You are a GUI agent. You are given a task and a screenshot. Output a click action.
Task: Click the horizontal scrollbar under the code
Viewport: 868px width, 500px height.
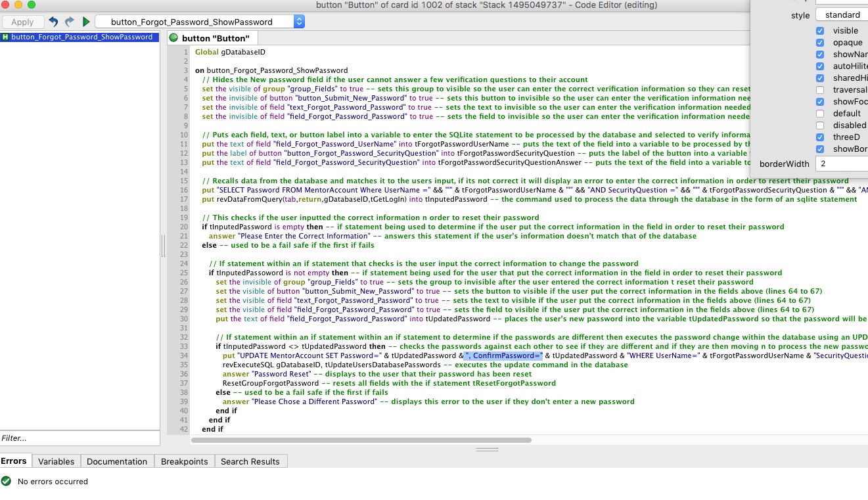(361, 440)
